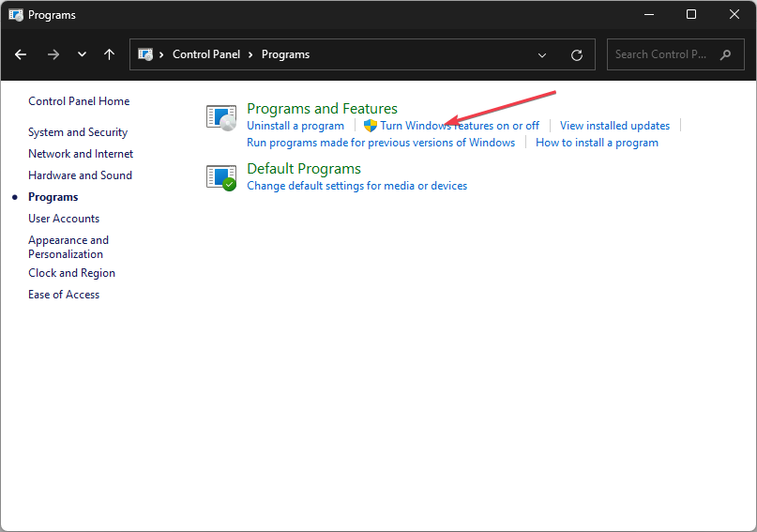Select Programs in the left sidebar
The image size is (757, 532).
[53, 197]
